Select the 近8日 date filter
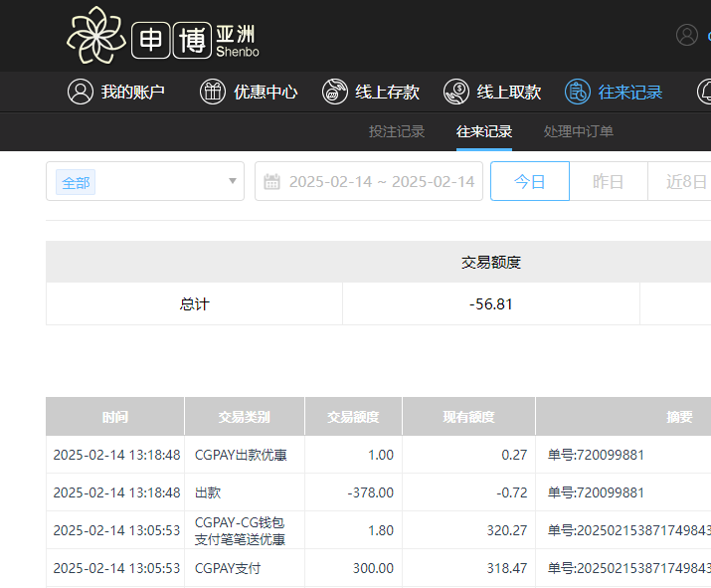Viewport: 711px width, 588px height. click(684, 181)
